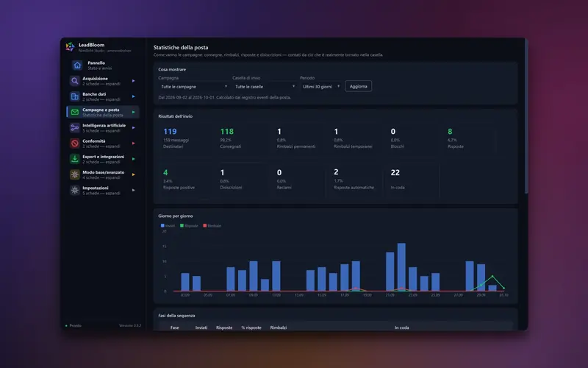Click the Aggiorna button
Viewport: 588px width, 368px height.
click(358, 86)
